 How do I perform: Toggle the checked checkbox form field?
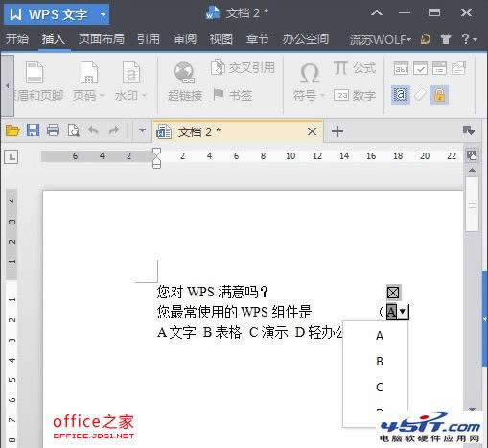pos(393,292)
